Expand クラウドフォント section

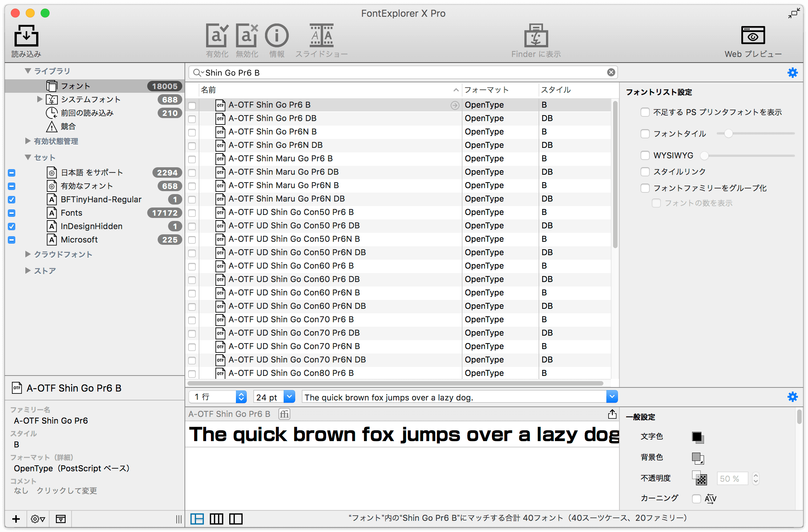(x=28, y=254)
